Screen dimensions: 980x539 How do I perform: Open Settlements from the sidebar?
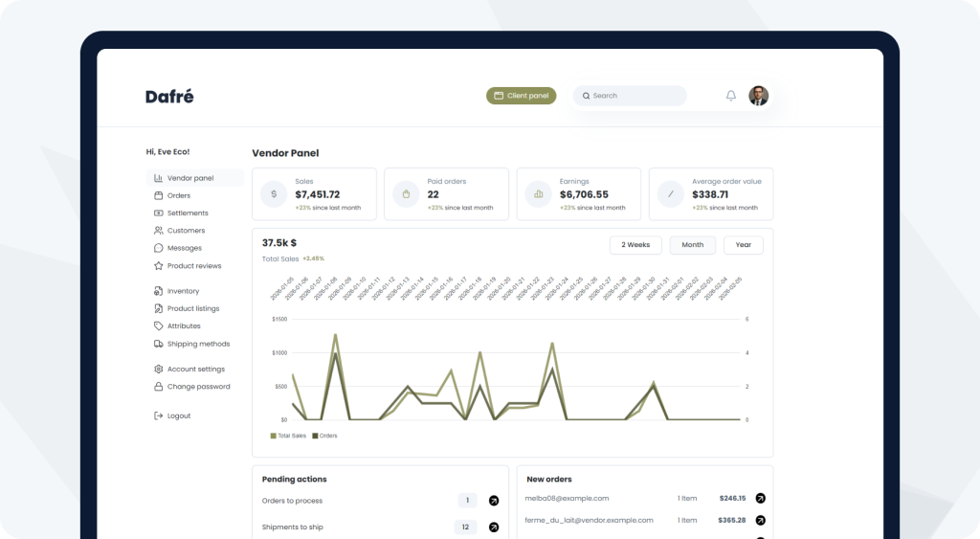[188, 213]
